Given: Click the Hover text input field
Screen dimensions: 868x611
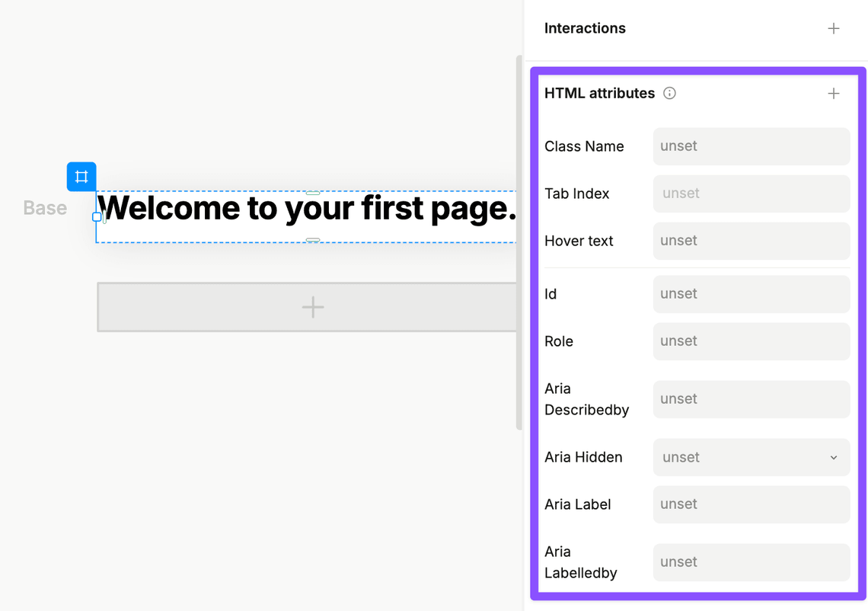Looking at the screenshot, I should (751, 241).
